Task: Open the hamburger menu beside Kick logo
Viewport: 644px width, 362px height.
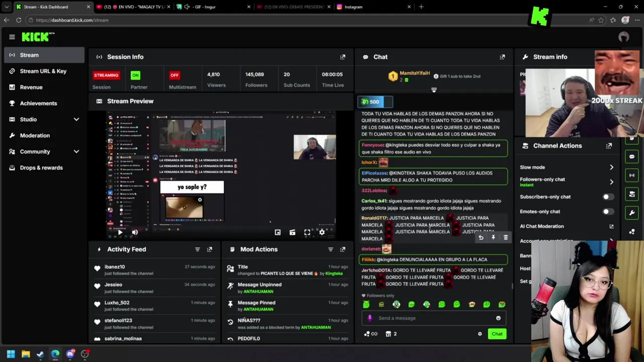Action: pos(12,37)
